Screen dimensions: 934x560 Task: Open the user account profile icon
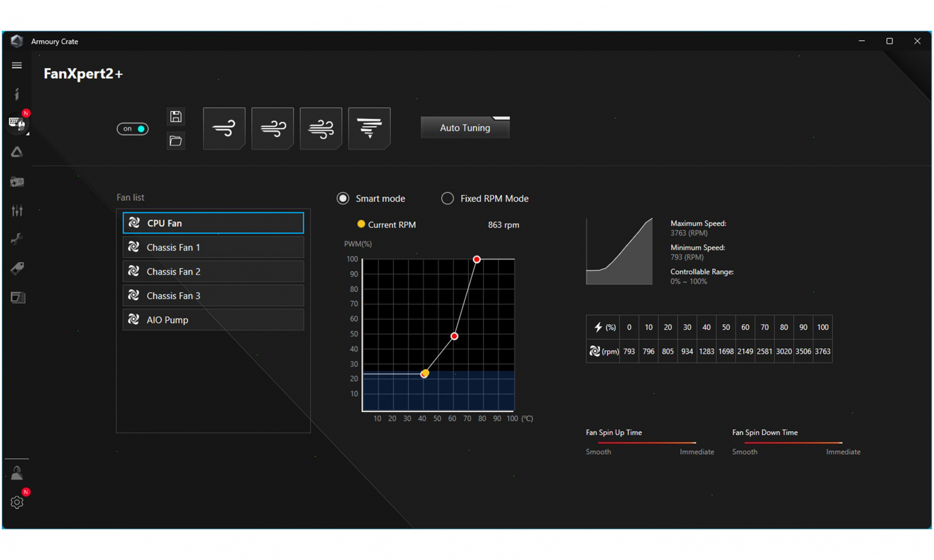[17, 473]
